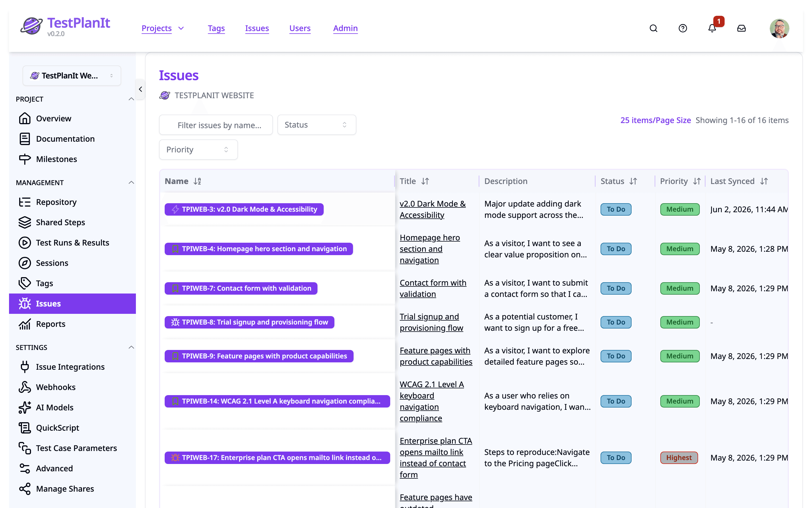Open the search icon in the header

pos(653,28)
